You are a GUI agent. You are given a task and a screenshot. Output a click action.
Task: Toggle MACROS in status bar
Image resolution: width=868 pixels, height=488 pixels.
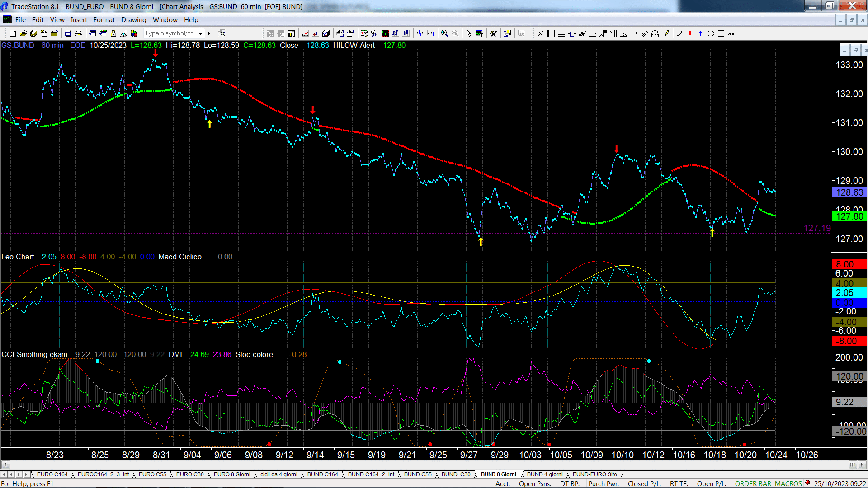pos(788,484)
